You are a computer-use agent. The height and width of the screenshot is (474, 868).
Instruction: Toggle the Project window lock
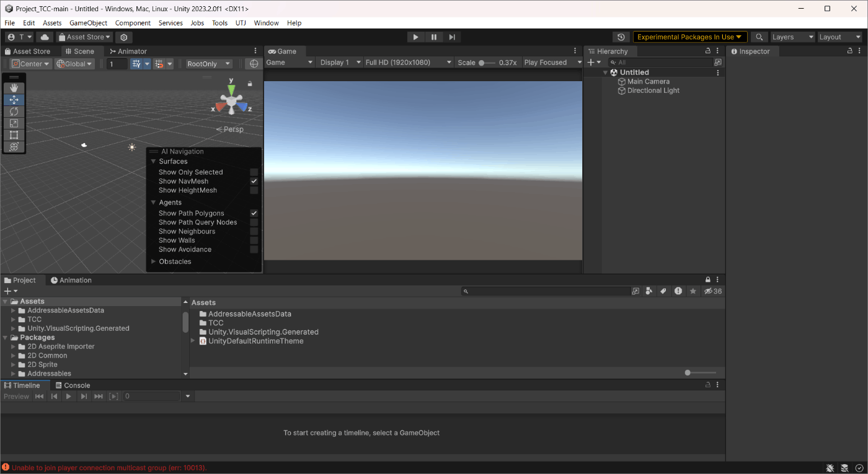[708, 280]
